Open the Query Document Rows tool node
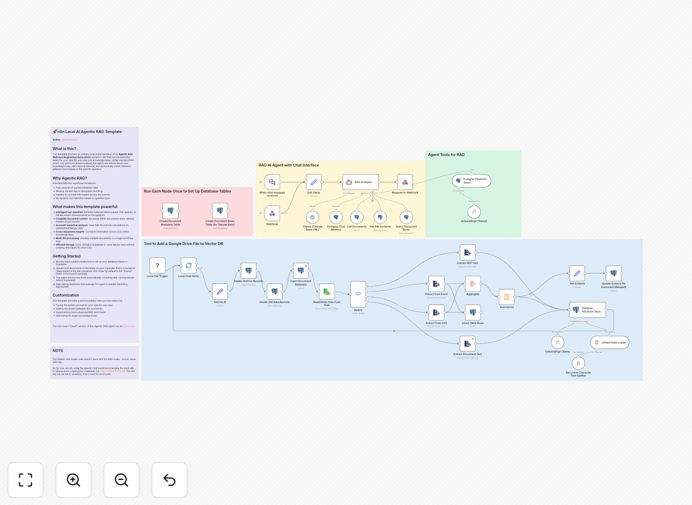Screen dimensions: 692x505 click(406, 217)
